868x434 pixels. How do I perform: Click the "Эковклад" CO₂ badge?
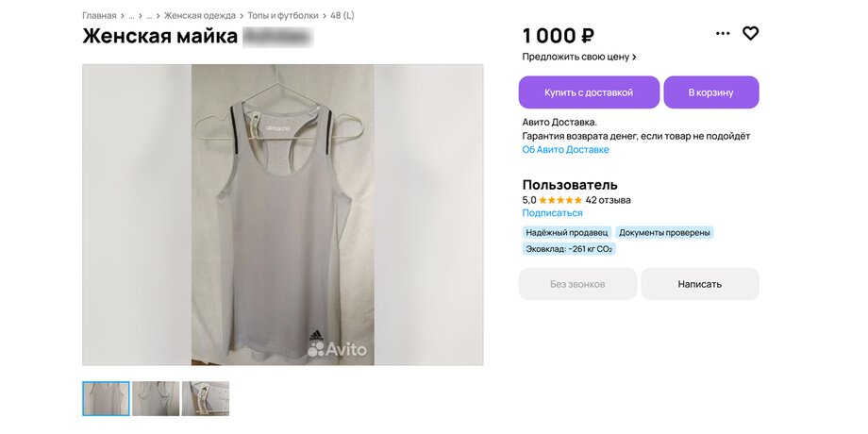[x=569, y=249]
